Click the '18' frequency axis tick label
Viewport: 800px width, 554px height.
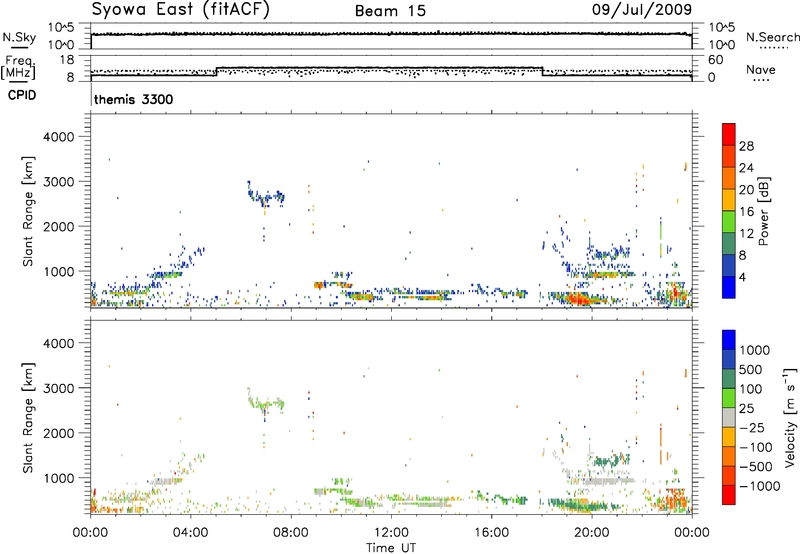pyautogui.click(x=67, y=60)
